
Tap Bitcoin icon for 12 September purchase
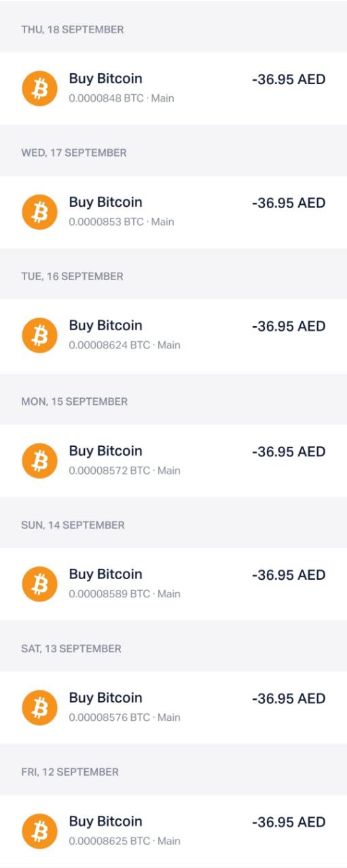pos(40,831)
